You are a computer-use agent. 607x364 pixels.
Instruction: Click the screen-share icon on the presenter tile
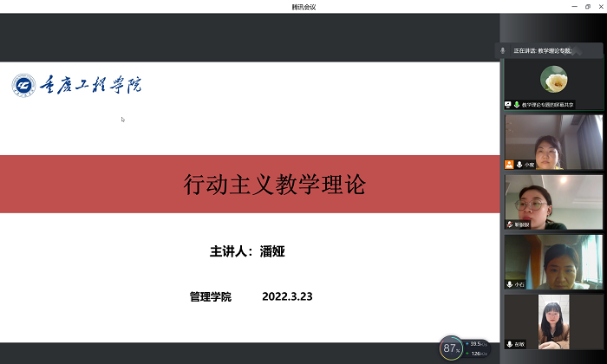pyautogui.click(x=508, y=104)
